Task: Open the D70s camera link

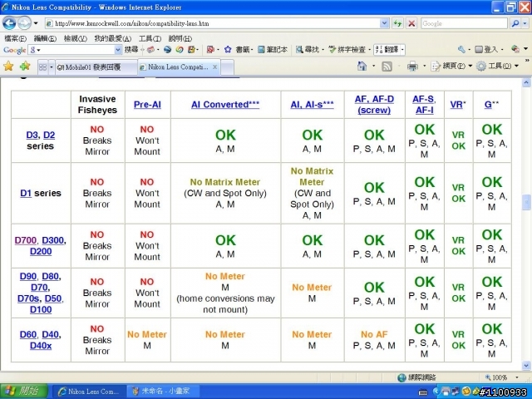Action: click(28, 298)
